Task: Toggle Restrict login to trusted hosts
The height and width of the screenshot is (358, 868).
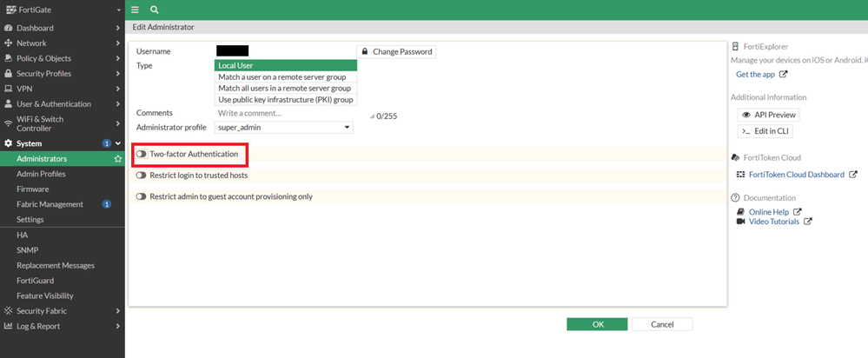Action: (142, 176)
